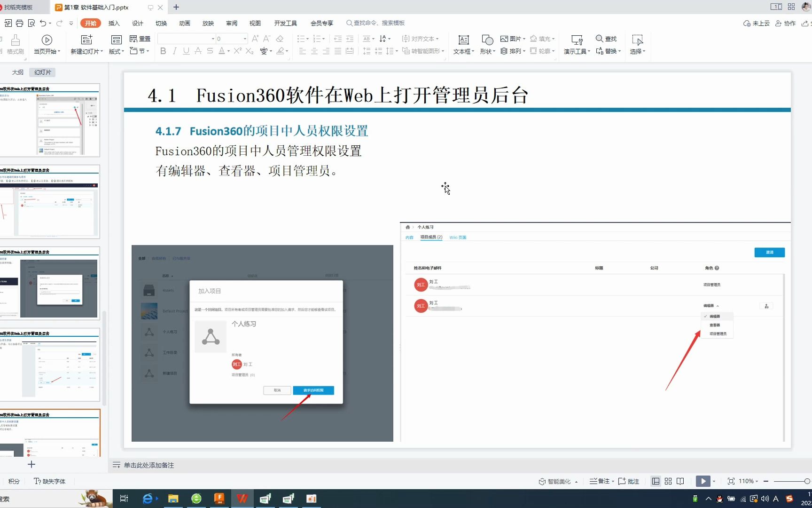Redo the last action
Screen dimensions: 812x508
coord(59,23)
